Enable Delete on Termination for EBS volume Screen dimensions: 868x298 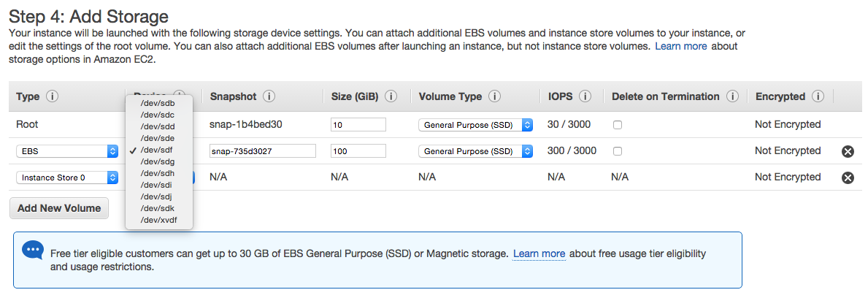618,151
